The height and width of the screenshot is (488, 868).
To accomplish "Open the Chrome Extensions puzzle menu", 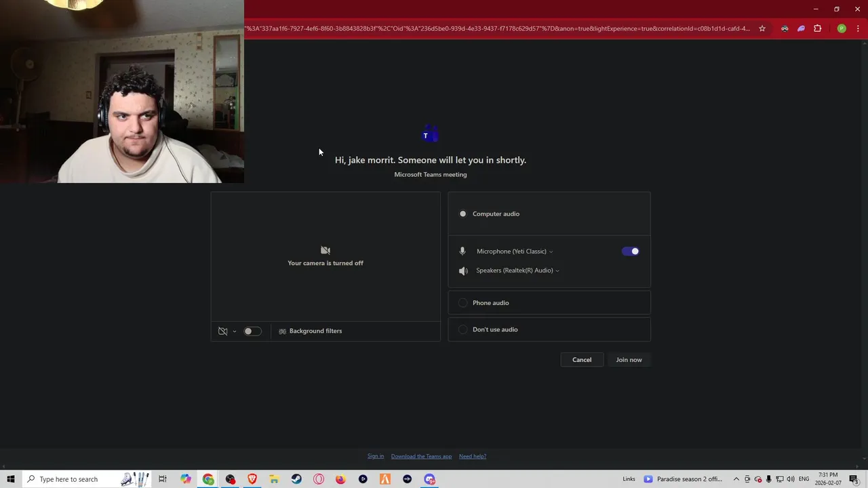I will pos(817,28).
